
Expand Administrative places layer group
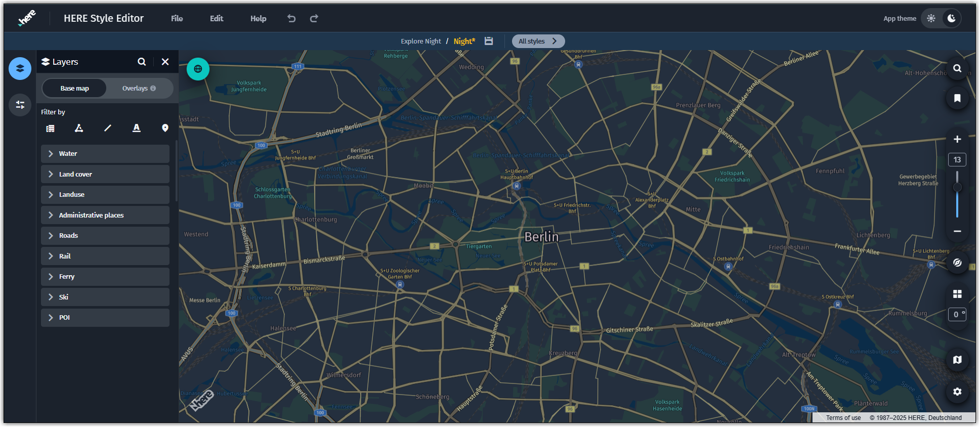(105, 215)
